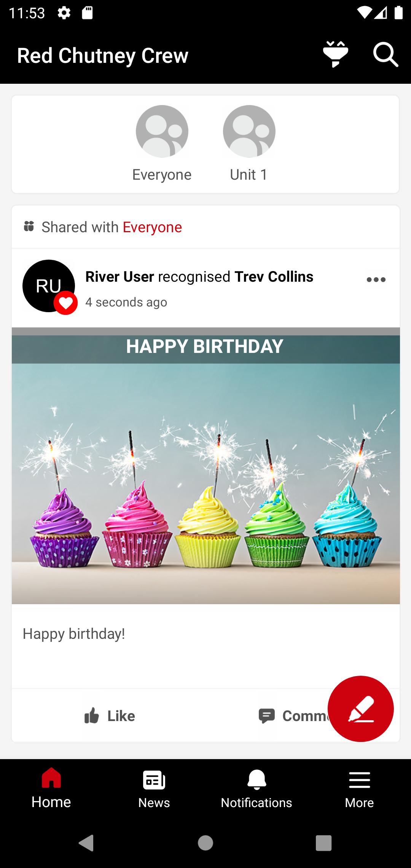The image size is (411, 868).
Task: Tap the Android home circle button
Action: 205,842
